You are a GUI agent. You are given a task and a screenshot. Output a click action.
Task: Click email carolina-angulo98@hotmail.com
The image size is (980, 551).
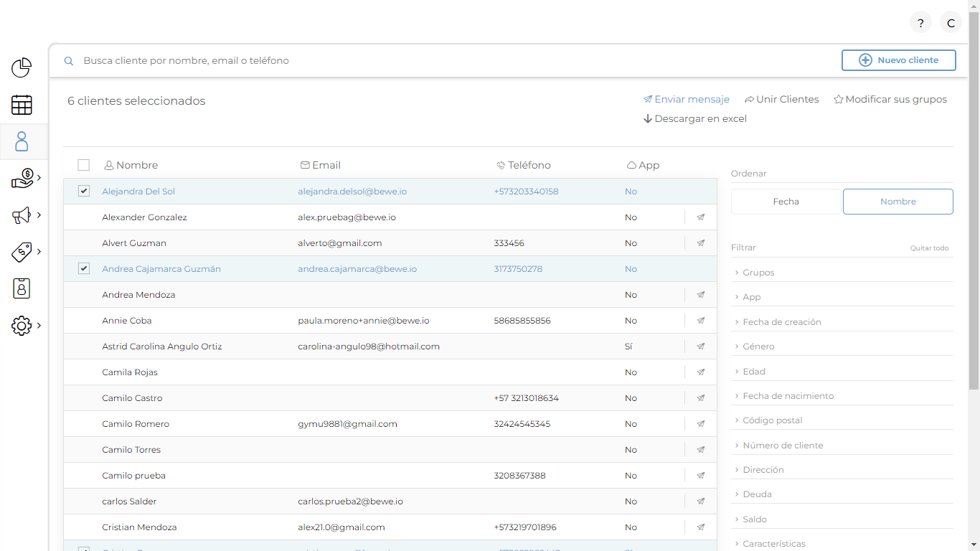pyautogui.click(x=369, y=347)
